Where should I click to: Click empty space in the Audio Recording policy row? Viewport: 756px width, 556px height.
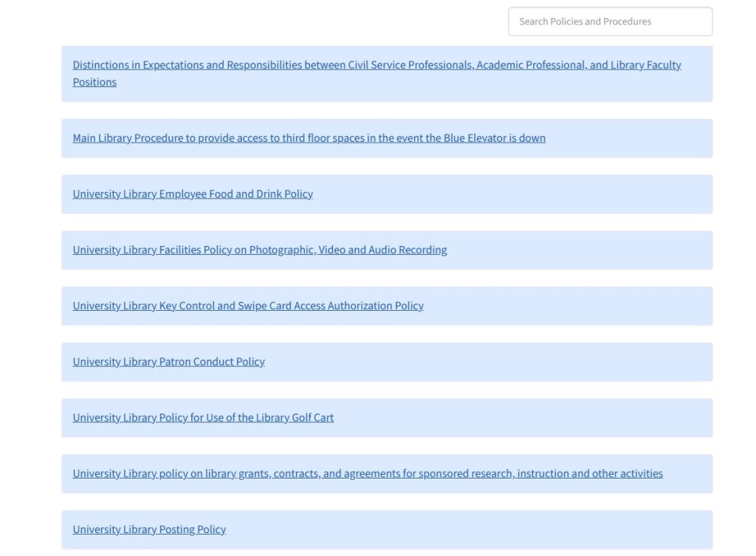coord(576,250)
